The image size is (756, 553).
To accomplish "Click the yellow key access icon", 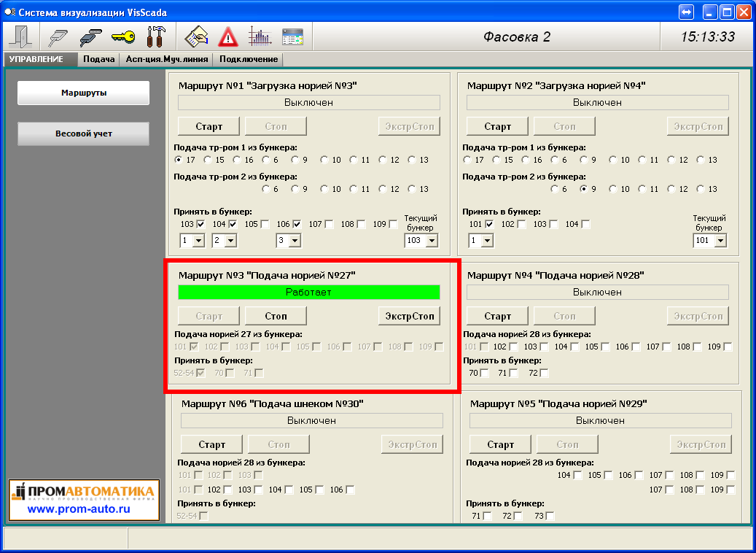I will click(x=123, y=36).
